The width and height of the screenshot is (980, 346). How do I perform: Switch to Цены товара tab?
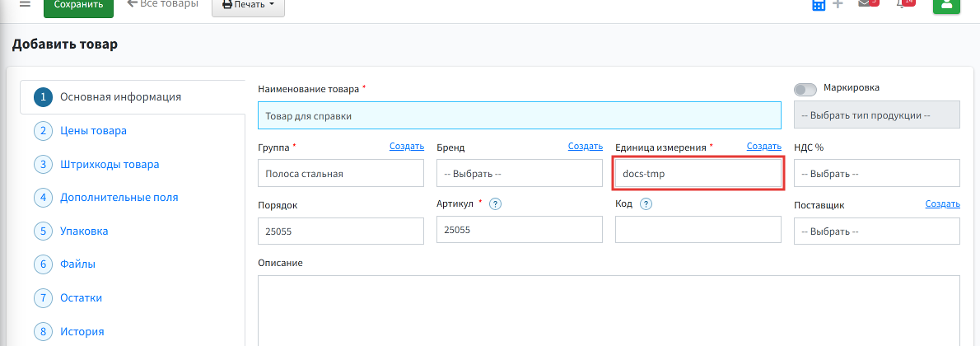pyautogui.click(x=93, y=131)
